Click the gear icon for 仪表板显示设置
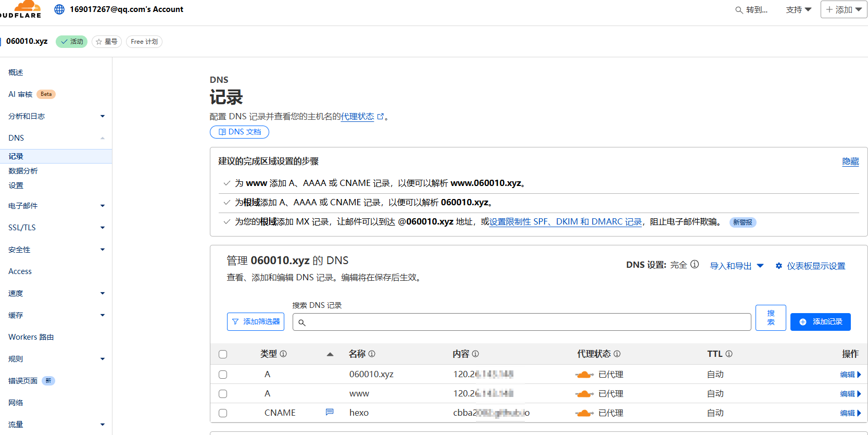Viewport: 868px width, 435px height. tap(779, 266)
